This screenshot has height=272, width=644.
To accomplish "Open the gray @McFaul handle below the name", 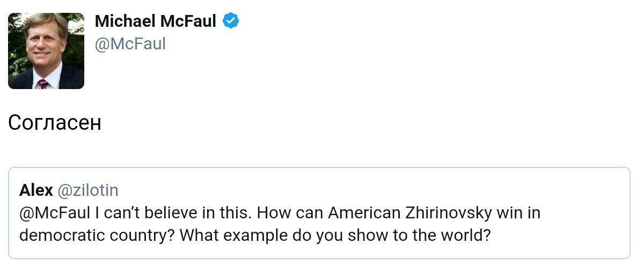I will tap(130, 43).
